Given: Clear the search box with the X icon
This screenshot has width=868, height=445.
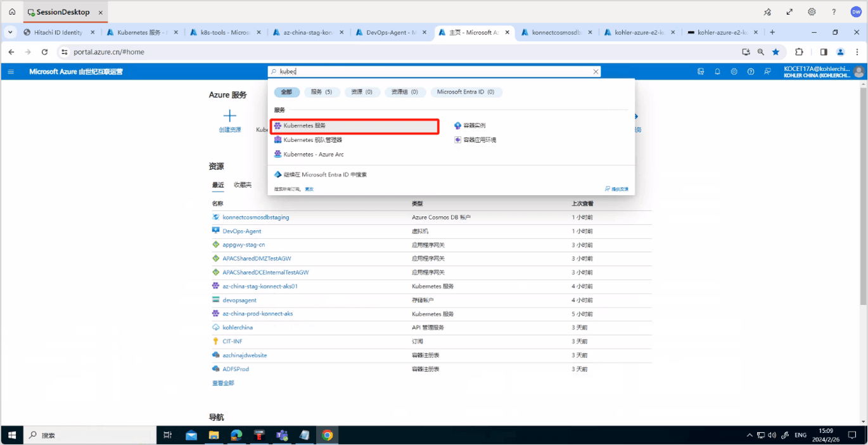Looking at the screenshot, I should [596, 72].
